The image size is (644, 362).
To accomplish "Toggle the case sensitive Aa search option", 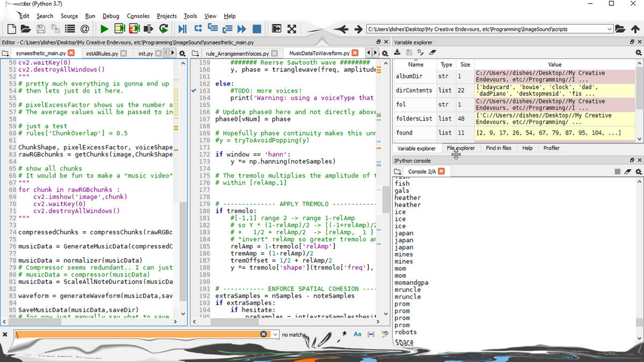I will [x=357, y=334].
